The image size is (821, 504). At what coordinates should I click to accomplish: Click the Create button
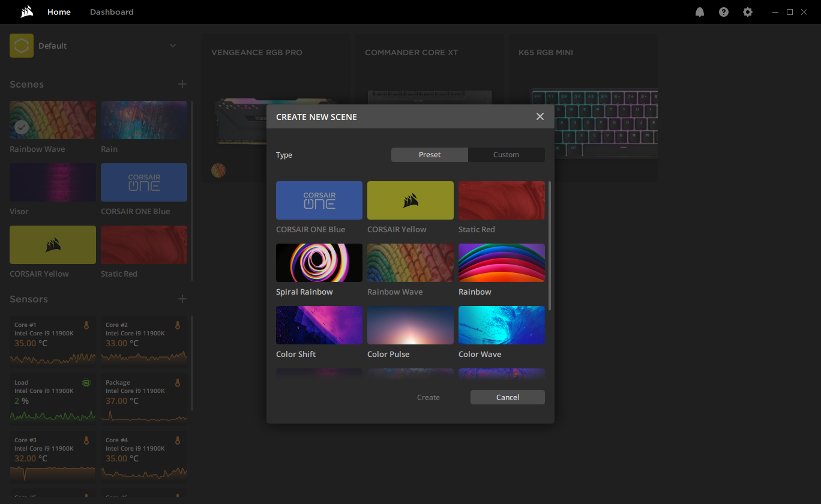coord(429,397)
